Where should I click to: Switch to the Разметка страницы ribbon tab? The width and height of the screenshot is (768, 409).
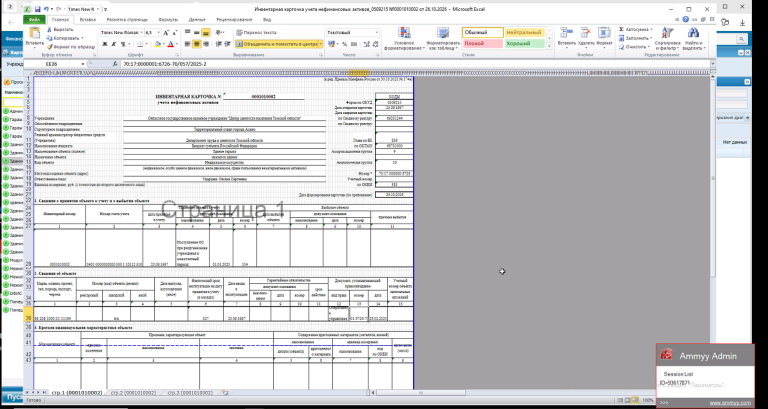pyautogui.click(x=127, y=20)
